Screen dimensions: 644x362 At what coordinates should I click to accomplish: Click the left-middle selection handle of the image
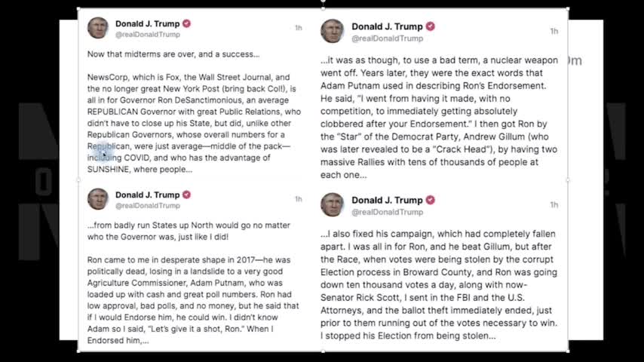[x=78, y=180]
